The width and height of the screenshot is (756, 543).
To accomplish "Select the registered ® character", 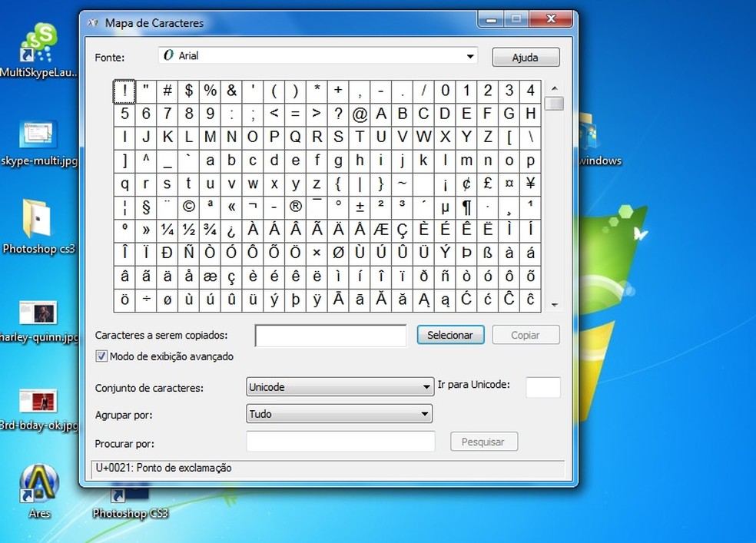I will tap(295, 207).
